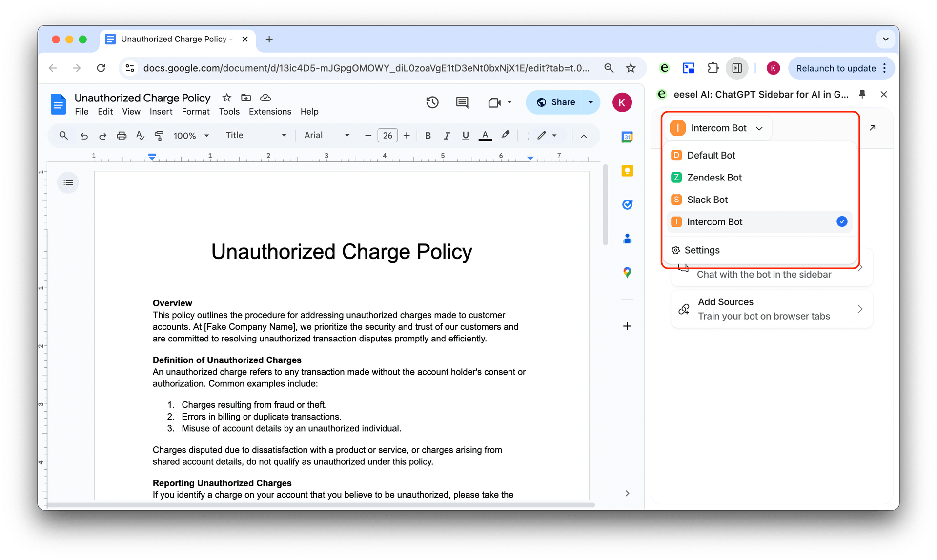Open Contacts in the side panel
The height and width of the screenshot is (560, 937).
click(627, 239)
